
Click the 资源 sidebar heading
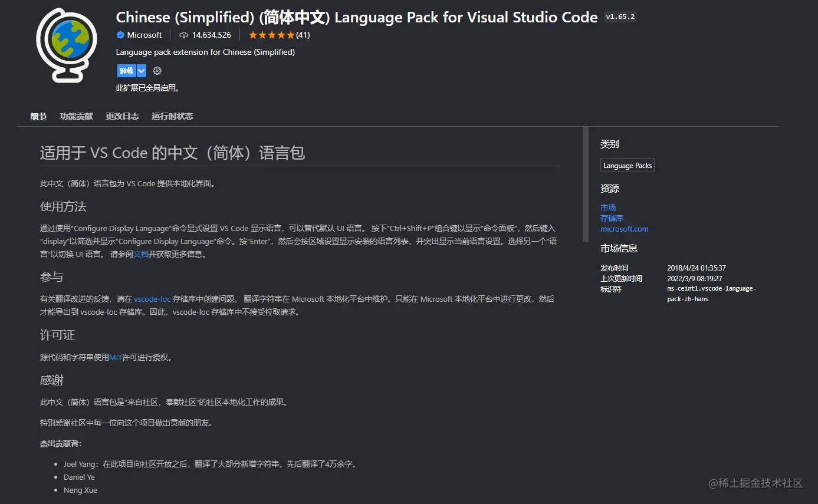[610, 189]
